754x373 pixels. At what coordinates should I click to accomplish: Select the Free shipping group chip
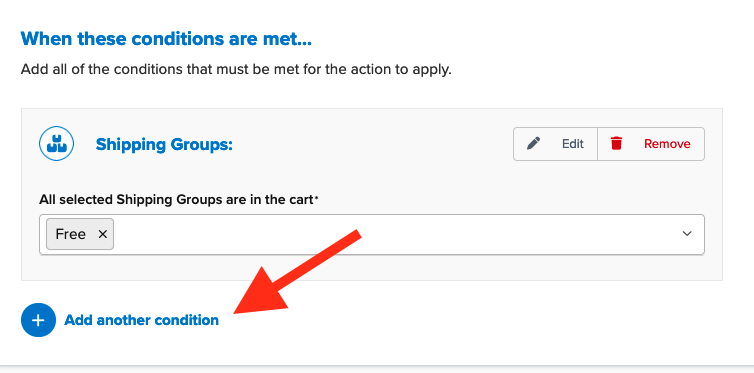[x=80, y=234]
